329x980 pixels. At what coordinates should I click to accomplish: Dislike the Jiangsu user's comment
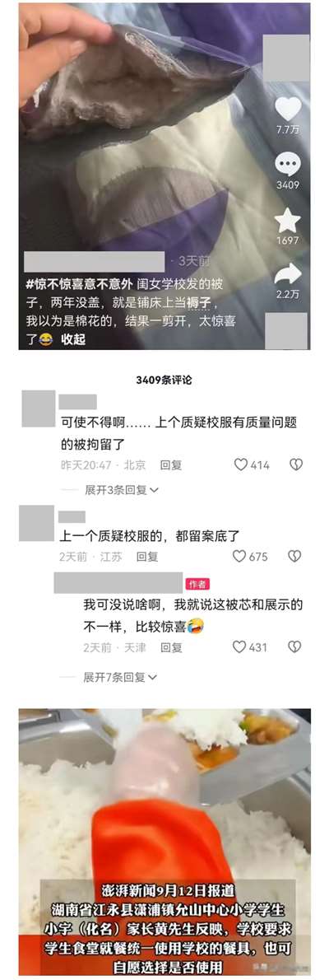pyautogui.click(x=294, y=556)
